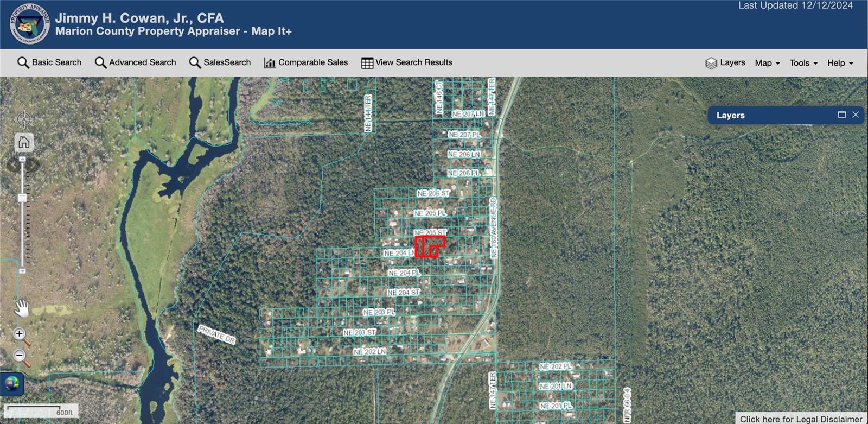Viewport: 868px width, 424px height.
Task: Click View Search Results
Action: click(x=407, y=62)
